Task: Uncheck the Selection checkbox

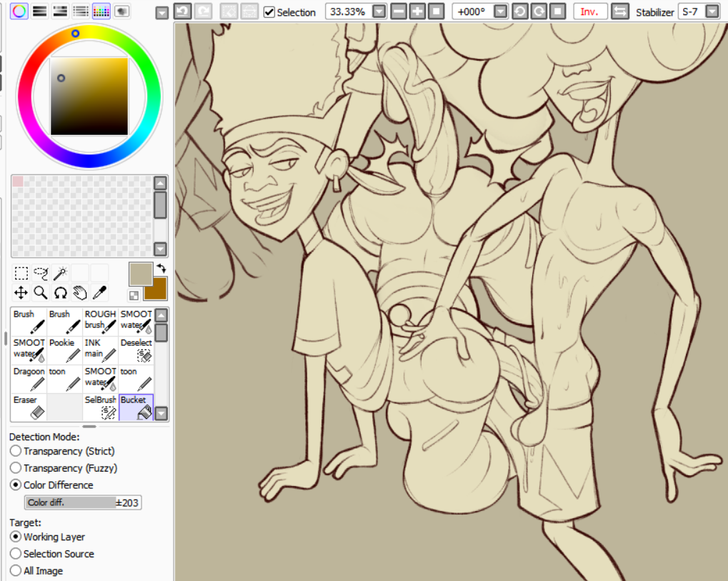Action: (x=269, y=12)
